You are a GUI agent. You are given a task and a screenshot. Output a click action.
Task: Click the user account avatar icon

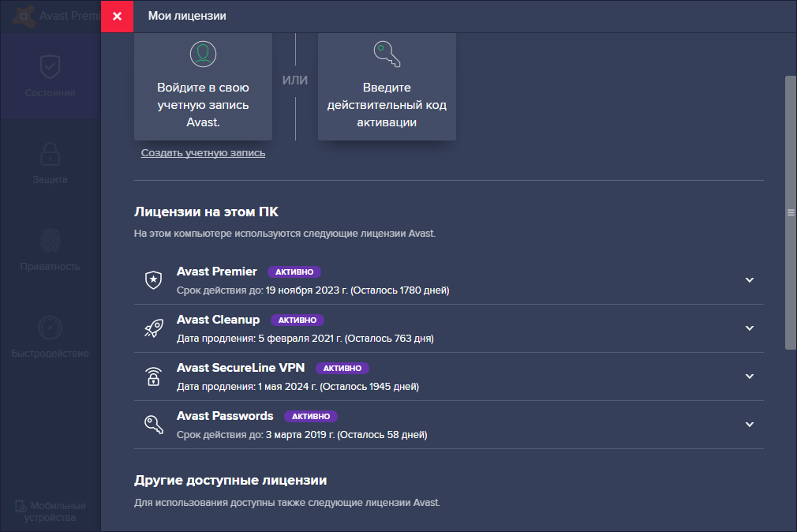click(x=203, y=54)
